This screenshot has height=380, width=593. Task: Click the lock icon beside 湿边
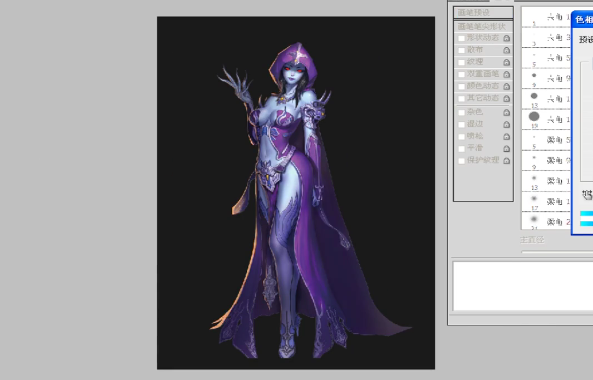(x=507, y=124)
